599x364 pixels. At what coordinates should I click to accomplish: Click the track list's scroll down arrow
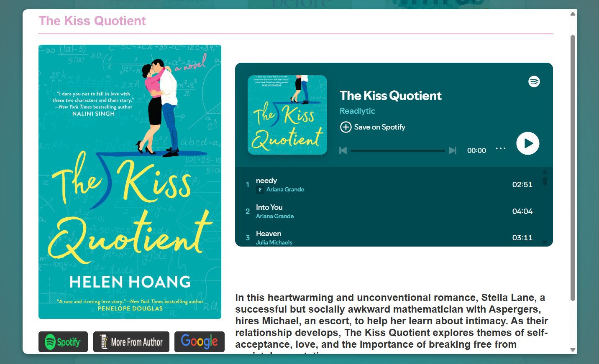click(x=545, y=242)
